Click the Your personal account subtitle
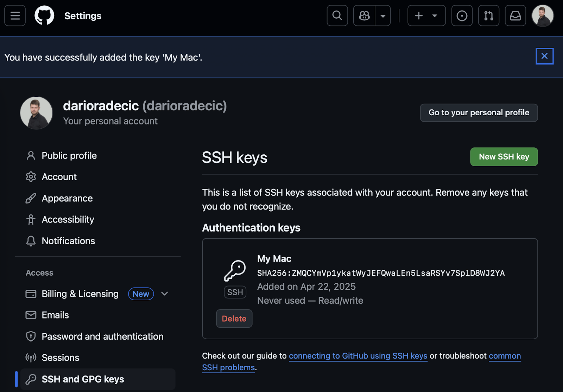This screenshot has width=563, height=392. click(110, 121)
